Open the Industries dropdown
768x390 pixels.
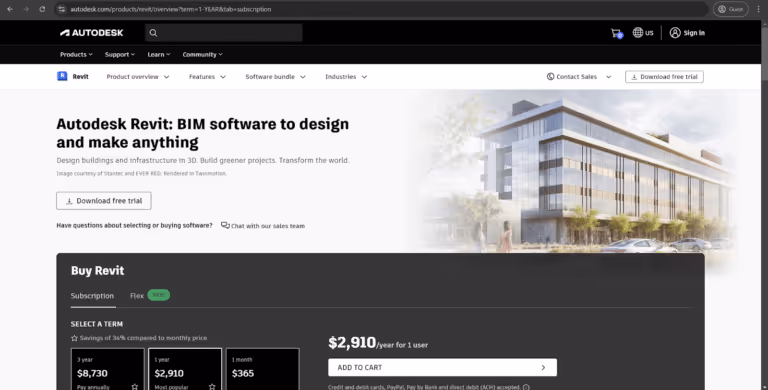(x=346, y=77)
